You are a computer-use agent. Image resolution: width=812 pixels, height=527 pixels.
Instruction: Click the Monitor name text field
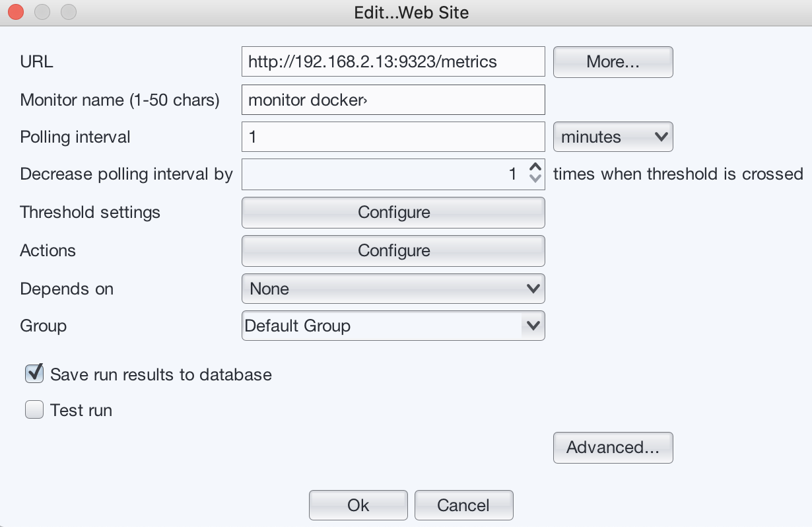point(393,100)
